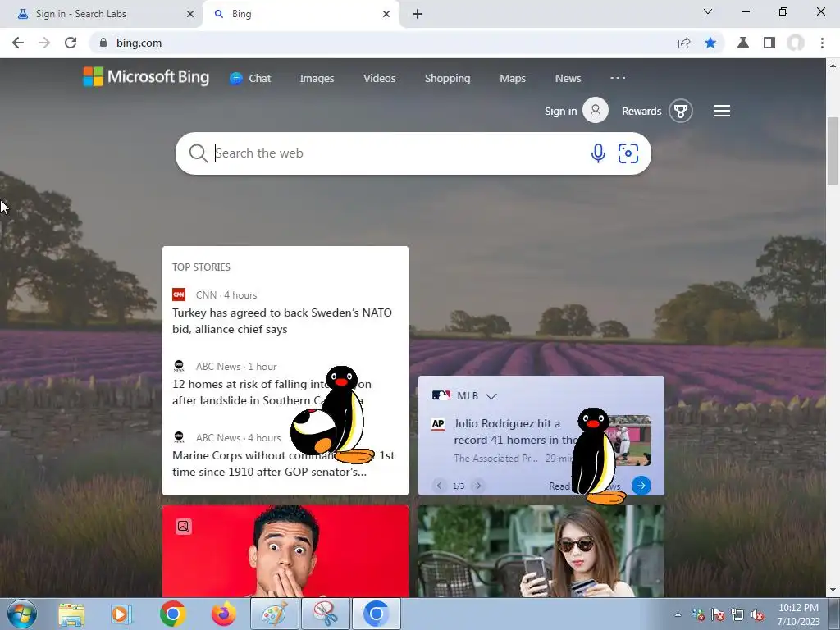Open the Marine Corps commandant story

pos(283,463)
